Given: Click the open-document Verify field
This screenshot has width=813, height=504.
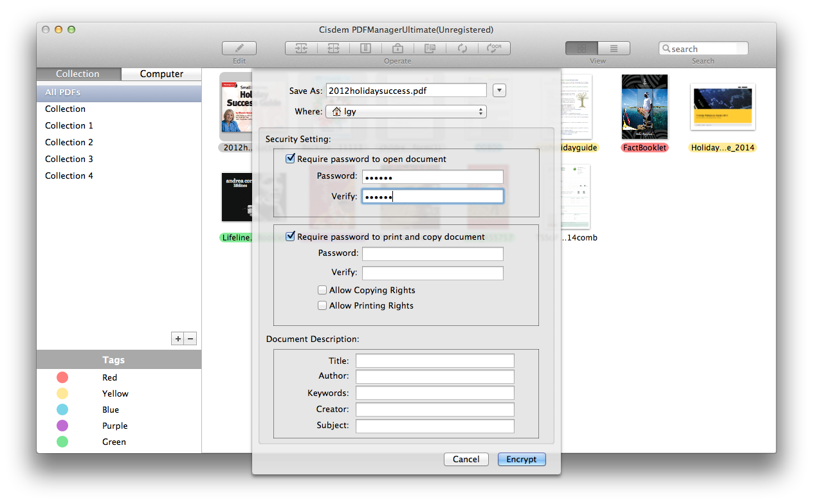Looking at the screenshot, I should (x=433, y=196).
